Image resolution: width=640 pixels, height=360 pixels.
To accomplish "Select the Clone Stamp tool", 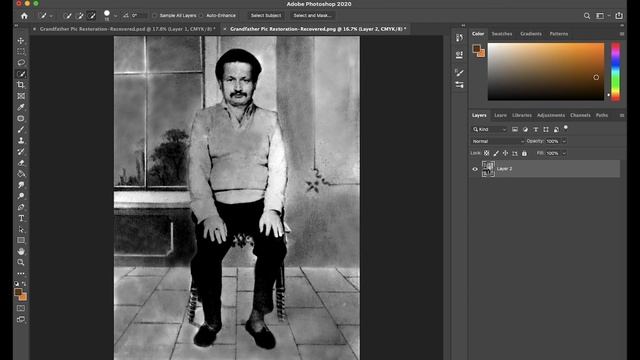I will point(21,140).
